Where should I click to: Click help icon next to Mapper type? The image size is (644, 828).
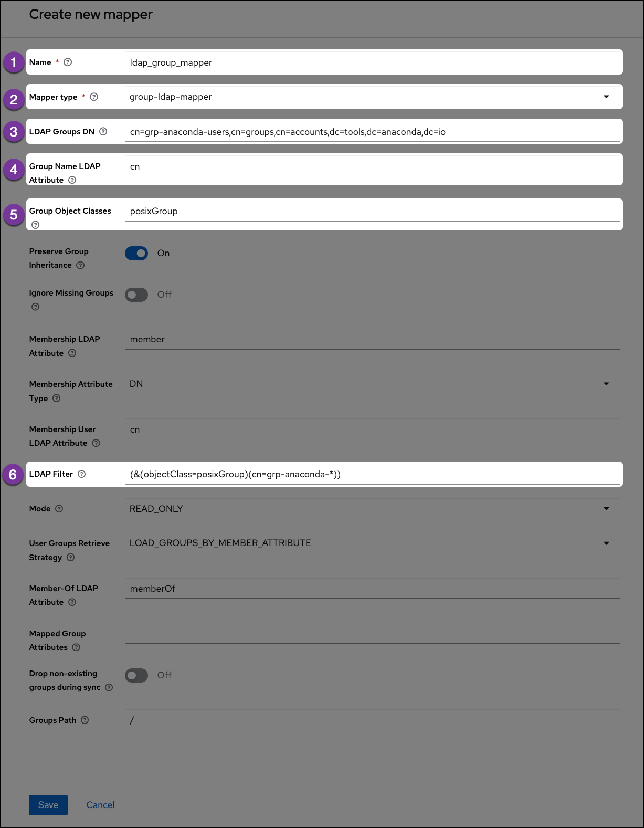[94, 97]
